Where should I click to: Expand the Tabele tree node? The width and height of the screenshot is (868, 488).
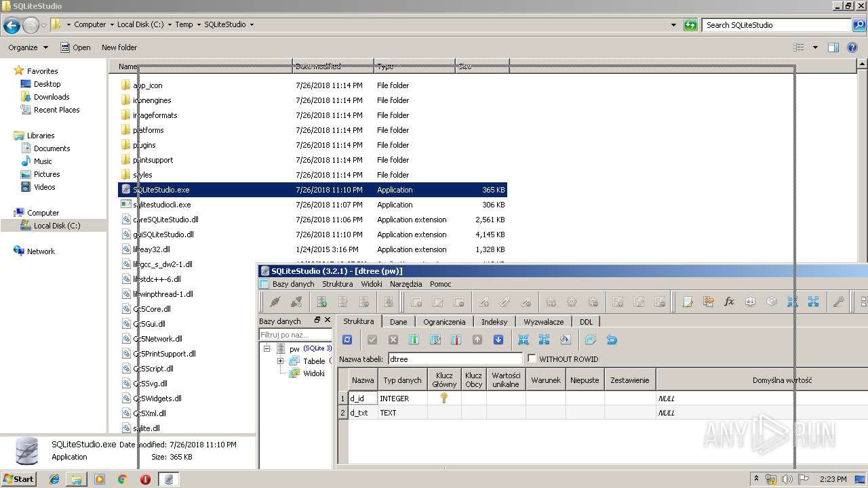click(280, 361)
